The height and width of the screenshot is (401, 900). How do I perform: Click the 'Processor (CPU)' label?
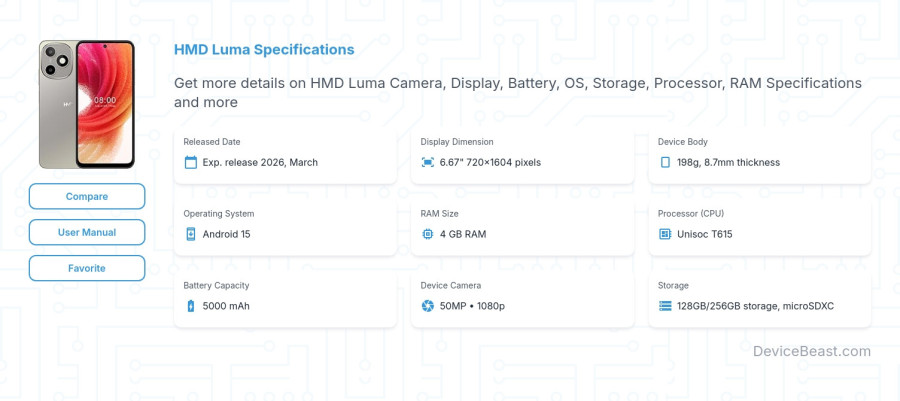690,213
